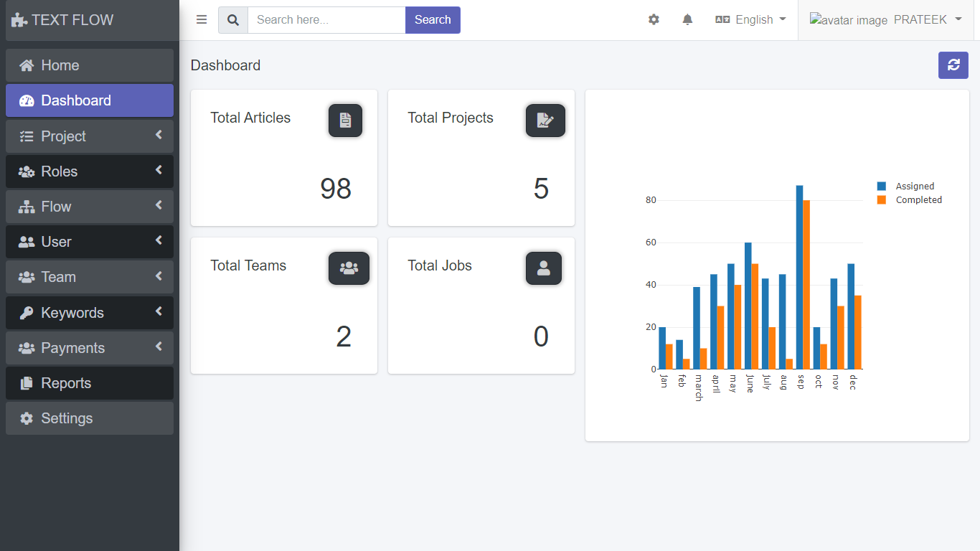Click the Project checklist icon in sidebar
980x551 pixels.
click(27, 136)
